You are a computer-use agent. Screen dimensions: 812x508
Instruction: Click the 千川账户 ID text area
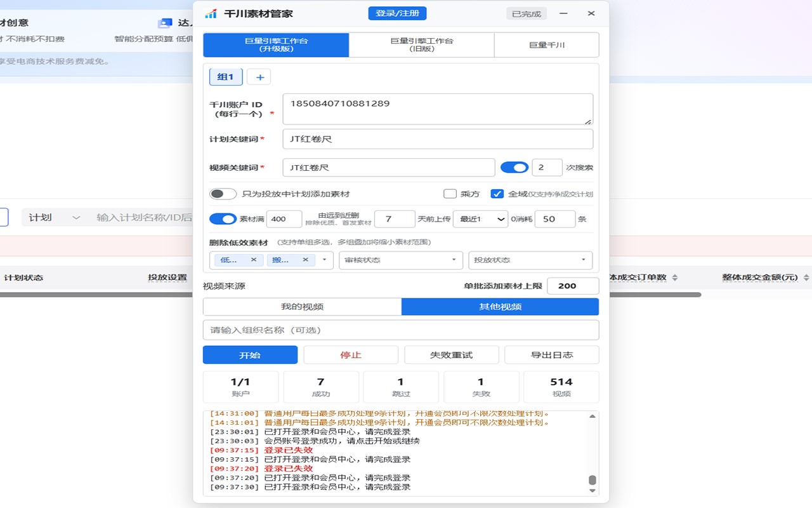438,109
